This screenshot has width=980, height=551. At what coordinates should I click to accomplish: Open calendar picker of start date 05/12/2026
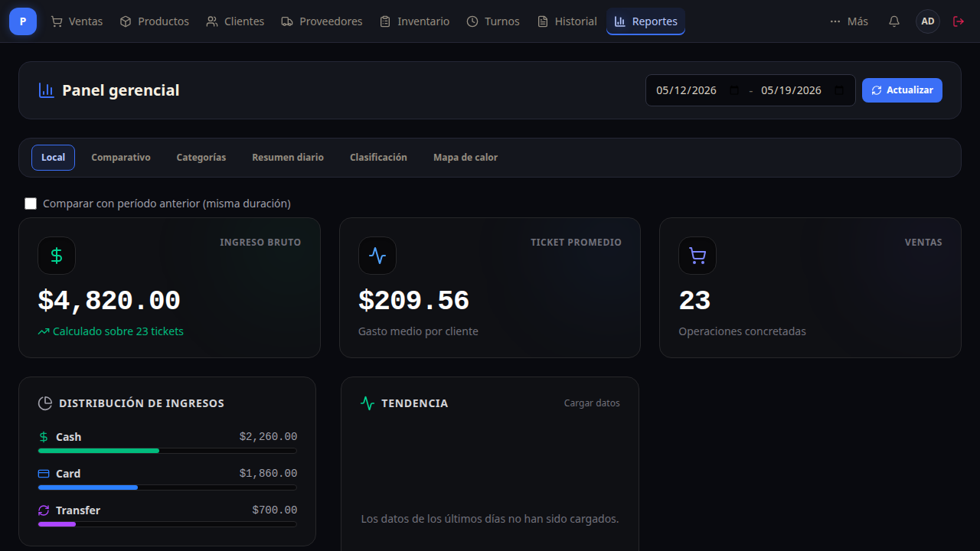click(x=734, y=90)
